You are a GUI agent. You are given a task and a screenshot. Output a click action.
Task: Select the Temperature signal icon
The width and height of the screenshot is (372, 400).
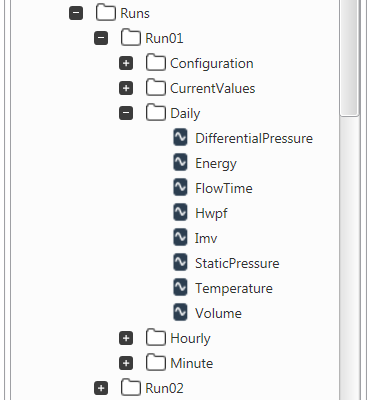[x=180, y=288]
